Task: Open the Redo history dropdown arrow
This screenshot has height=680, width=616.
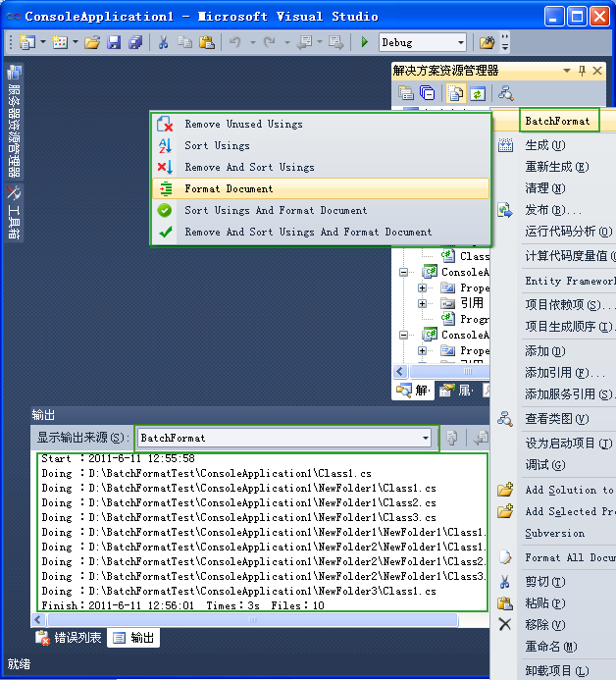Action: click(x=287, y=42)
